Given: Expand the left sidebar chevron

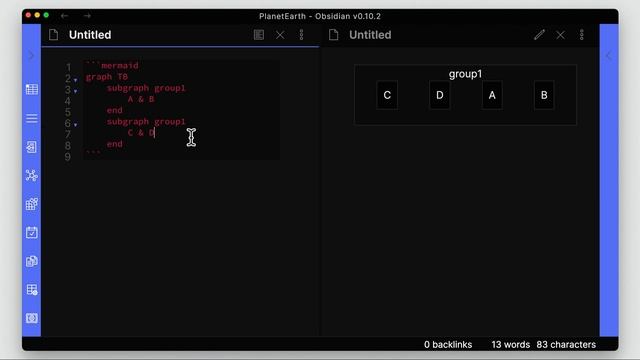Looking at the screenshot, I should 31,55.
